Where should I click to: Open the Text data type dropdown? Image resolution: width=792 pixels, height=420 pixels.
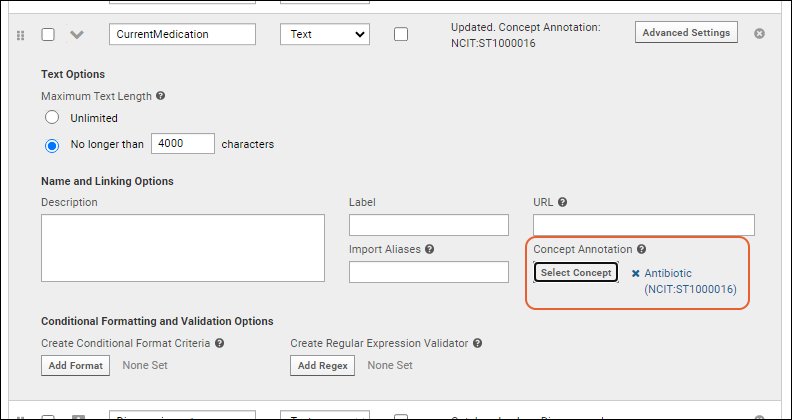tap(325, 34)
